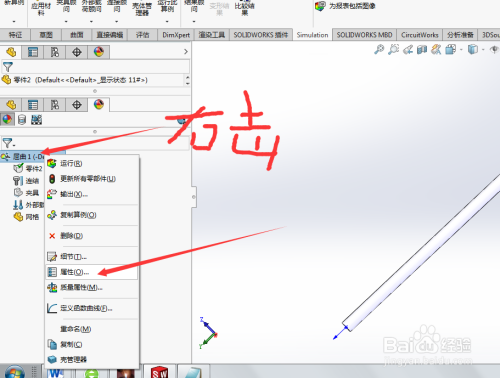The height and width of the screenshot is (378, 500).
Task: Open PropertyManager tab in the lower panel
Action: pos(33,105)
